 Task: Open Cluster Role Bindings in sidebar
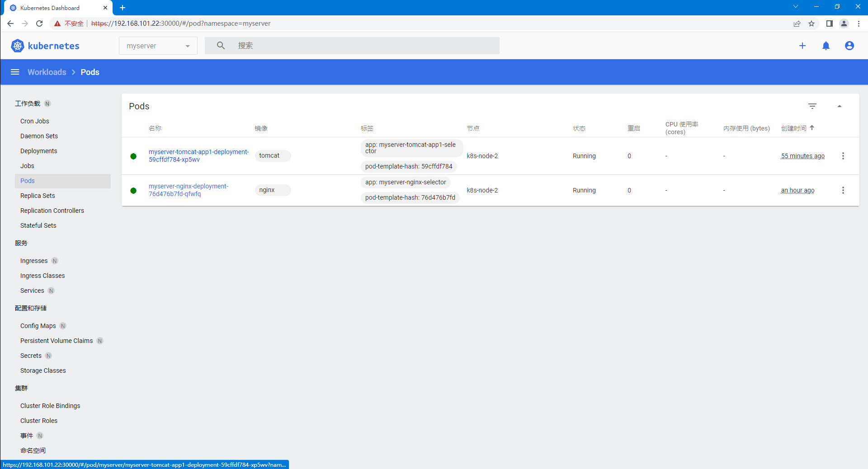coord(50,406)
